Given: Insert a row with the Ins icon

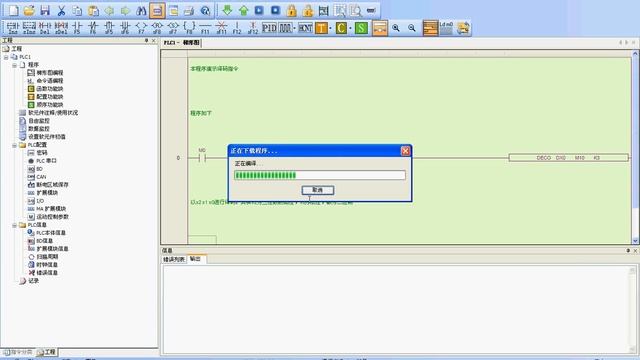Looking at the screenshot, I should pyautogui.click(x=13, y=28).
